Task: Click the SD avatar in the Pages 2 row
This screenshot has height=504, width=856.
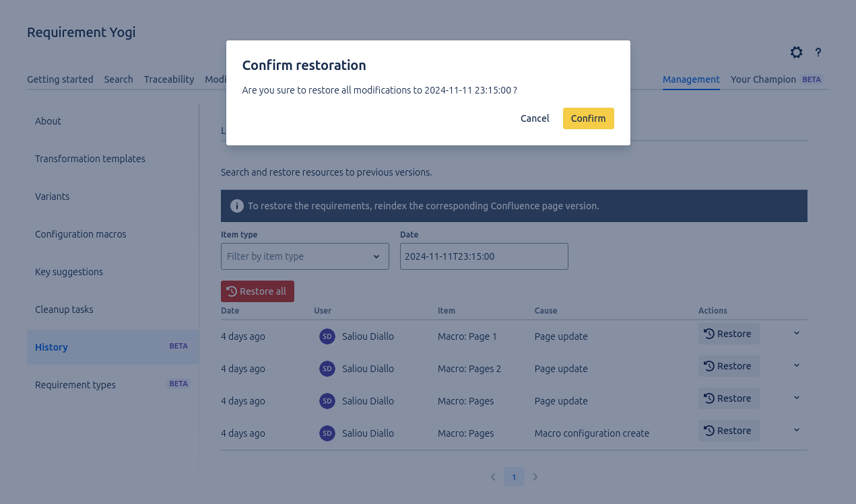Action: (327, 369)
